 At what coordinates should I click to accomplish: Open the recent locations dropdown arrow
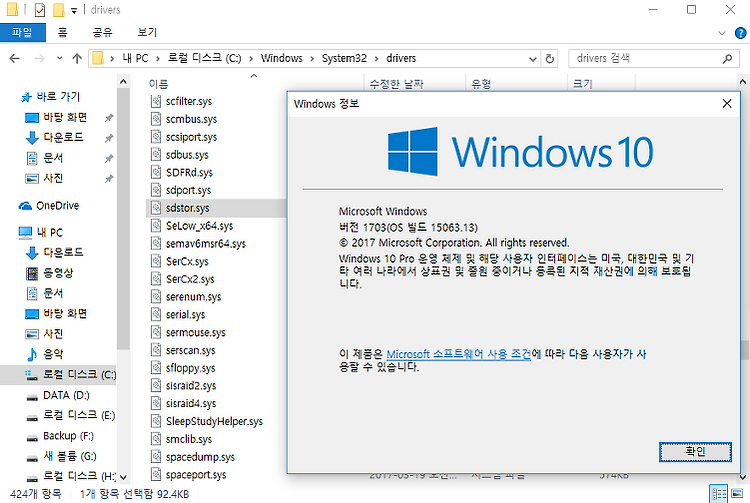click(x=59, y=58)
